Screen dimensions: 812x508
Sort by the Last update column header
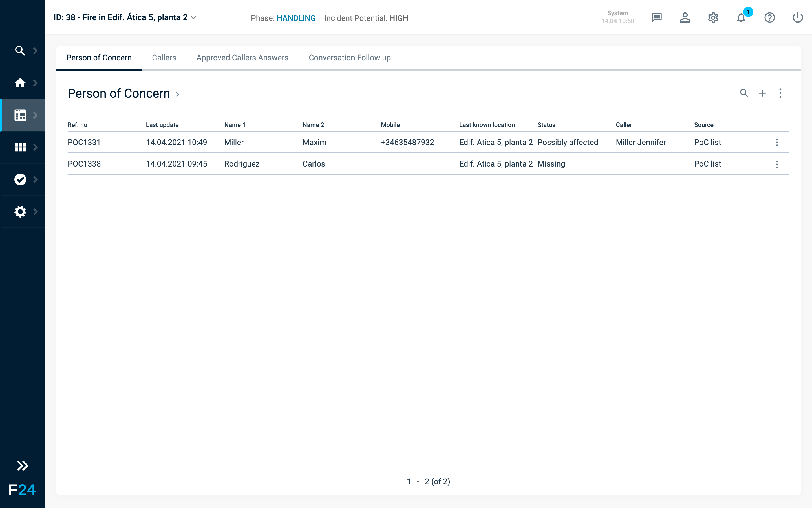(x=162, y=125)
